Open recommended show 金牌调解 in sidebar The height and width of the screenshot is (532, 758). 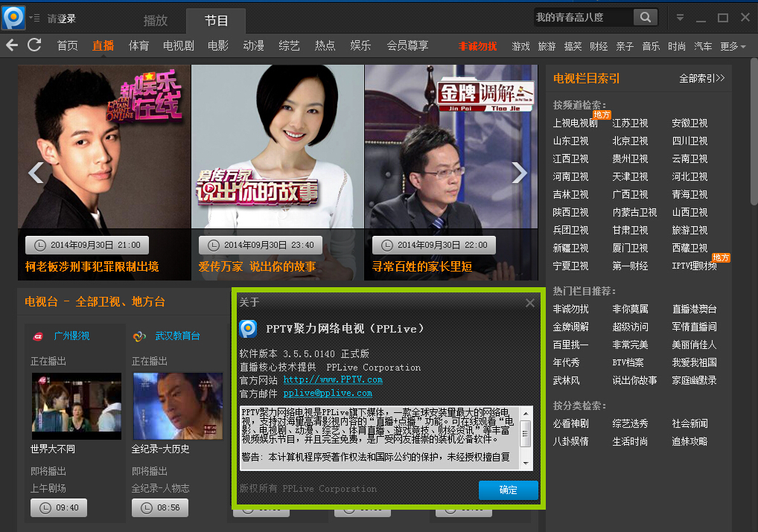pyautogui.click(x=570, y=327)
